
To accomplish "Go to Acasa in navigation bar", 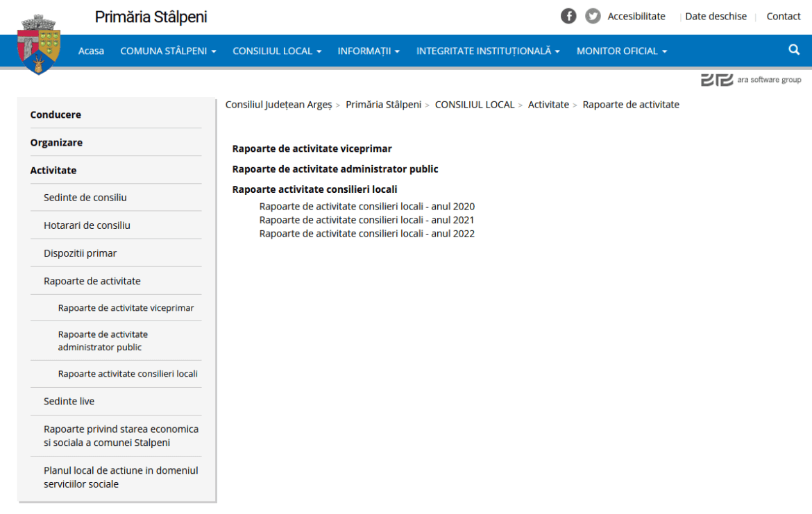I will click(91, 51).
